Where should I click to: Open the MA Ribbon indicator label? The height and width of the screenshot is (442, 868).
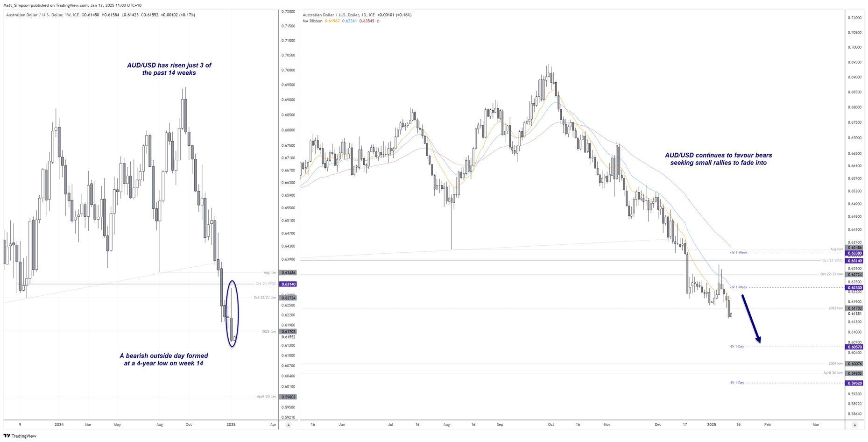point(312,21)
